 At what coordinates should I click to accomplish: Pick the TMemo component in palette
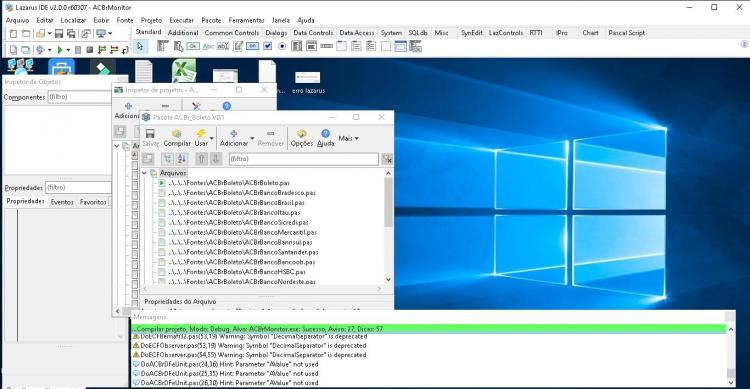coord(238,46)
